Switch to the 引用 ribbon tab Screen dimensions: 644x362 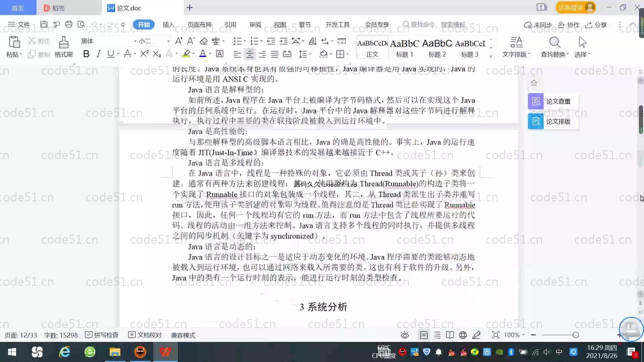(x=230, y=24)
